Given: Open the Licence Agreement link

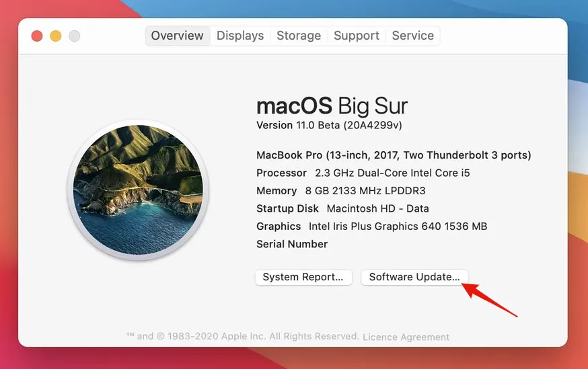Looking at the screenshot, I should (x=406, y=337).
